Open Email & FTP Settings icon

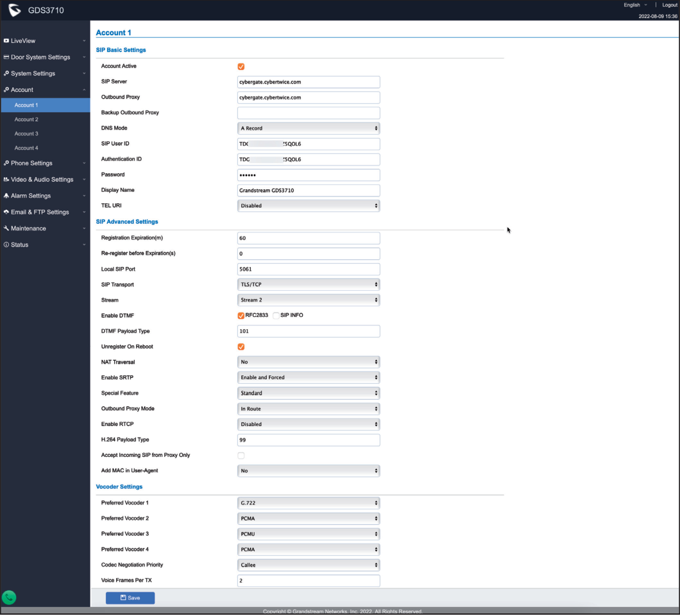[x=5, y=212]
